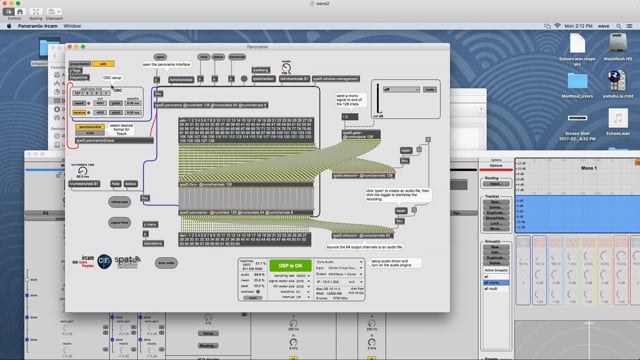
Task: Click the screen mirroring icon in menu bar
Action: [x=547, y=26]
